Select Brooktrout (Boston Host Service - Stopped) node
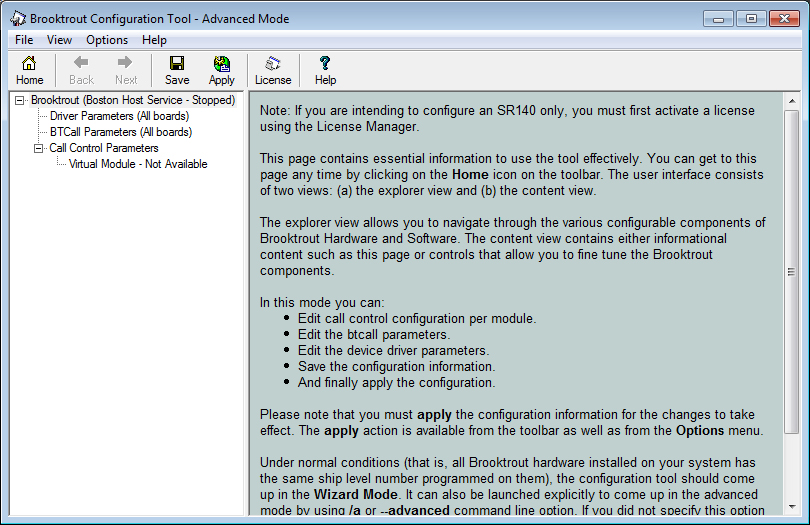 click(133, 100)
